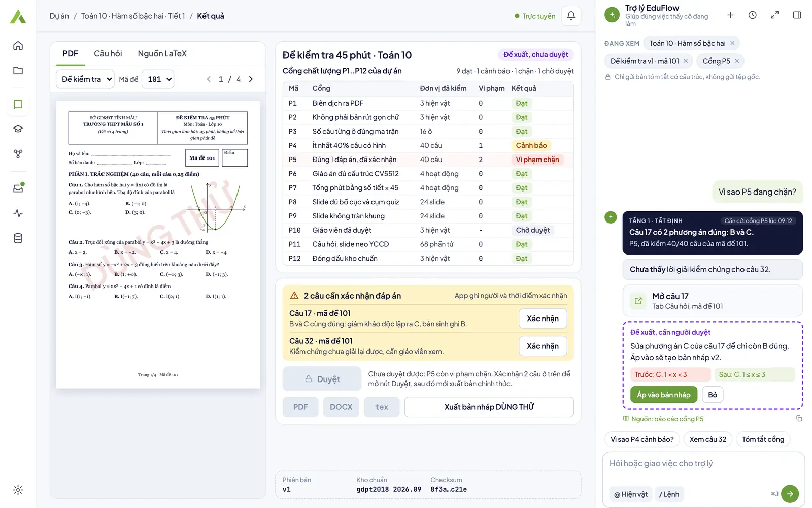
Task: Open the inbox tray icon with notification dot
Action: tap(18, 188)
